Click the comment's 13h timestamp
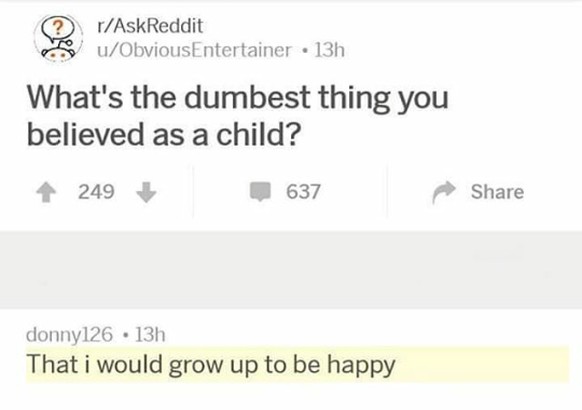This screenshot has width=582, height=410. click(150, 335)
